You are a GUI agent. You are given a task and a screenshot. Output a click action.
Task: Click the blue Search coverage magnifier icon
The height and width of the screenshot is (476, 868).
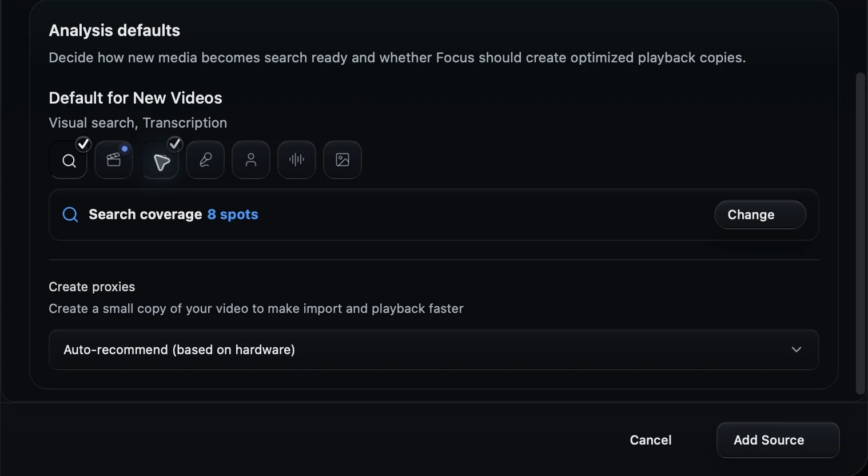70,215
